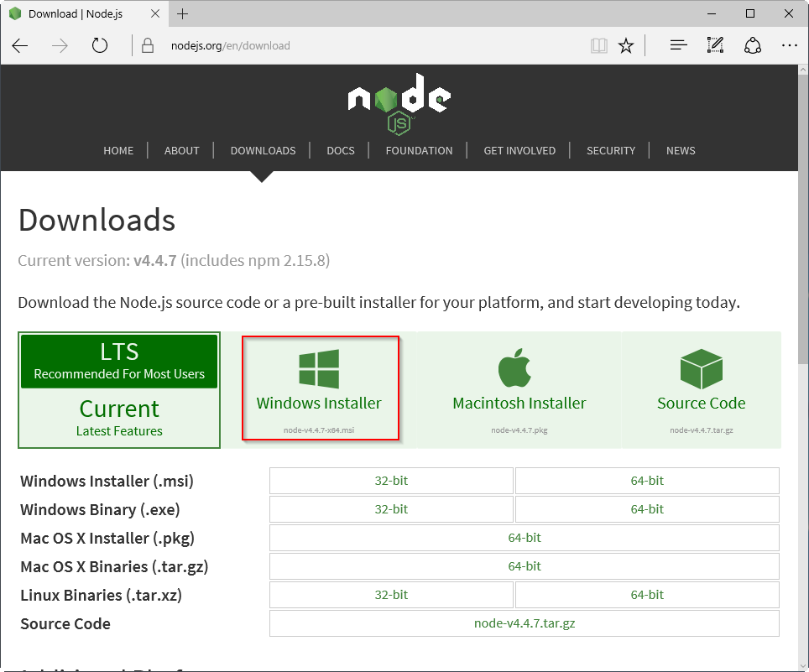The height and width of the screenshot is (672, 809).
Task: Click the Apple logo icon
Action: [515, 367]
